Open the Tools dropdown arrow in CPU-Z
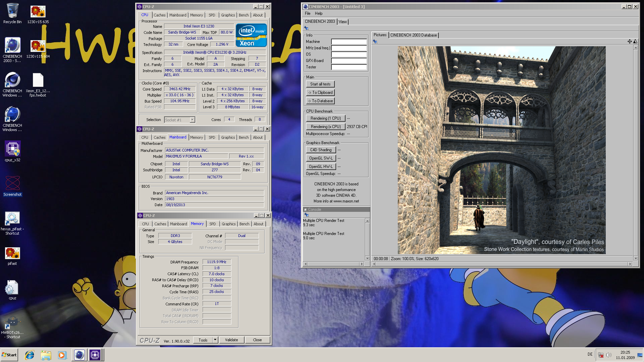The height and width of the screenshot is (362, 644). tap(215, 340)
